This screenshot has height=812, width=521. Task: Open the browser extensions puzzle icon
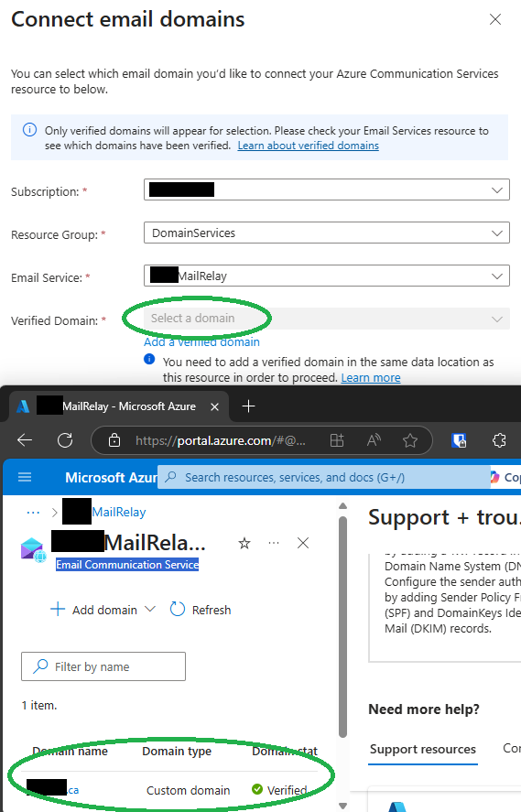[499, 440]
